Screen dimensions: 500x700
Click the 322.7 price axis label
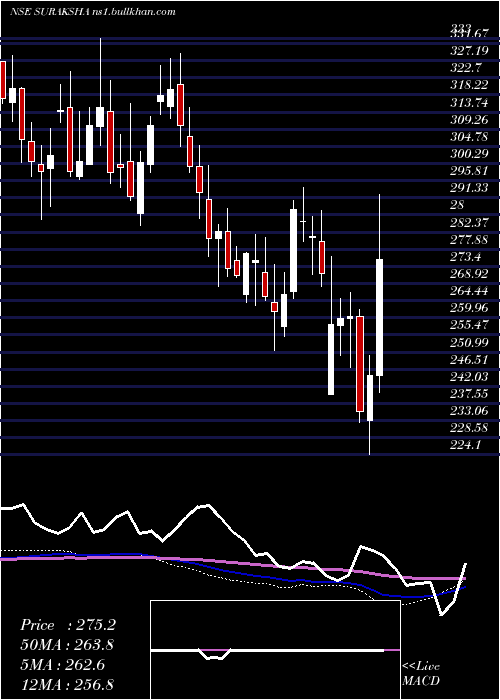pyautogui.click(x=467, y=68)
